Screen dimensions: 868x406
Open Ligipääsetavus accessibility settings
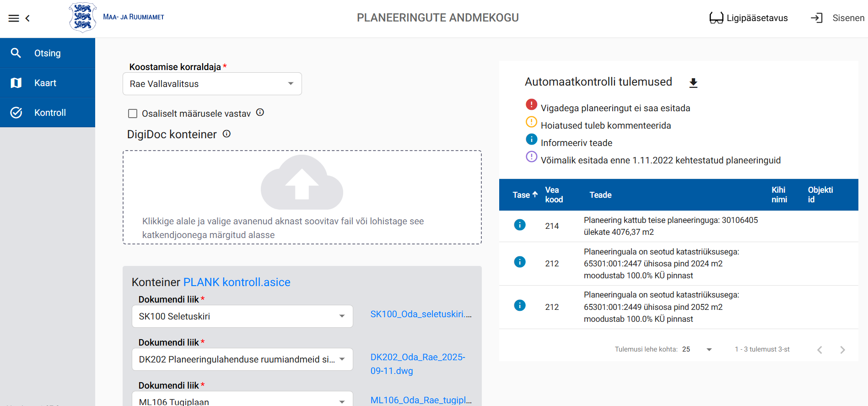pos(749,18)
